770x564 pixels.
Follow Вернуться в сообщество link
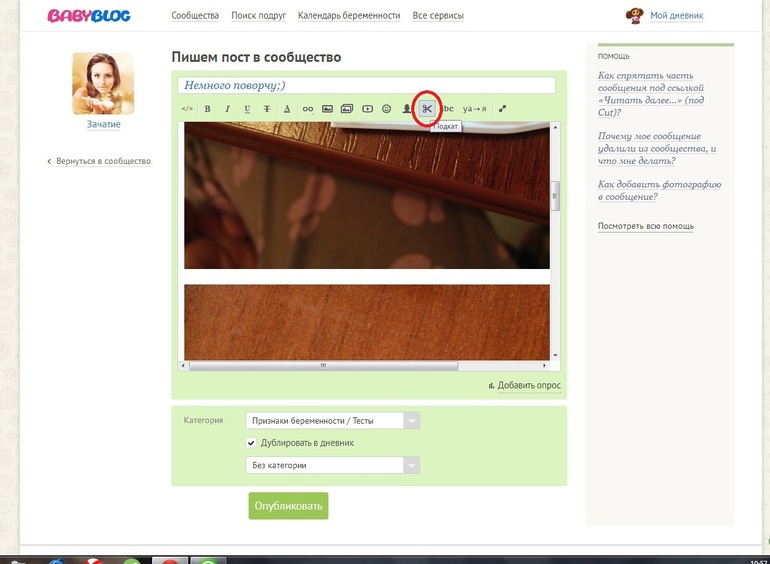103,161
